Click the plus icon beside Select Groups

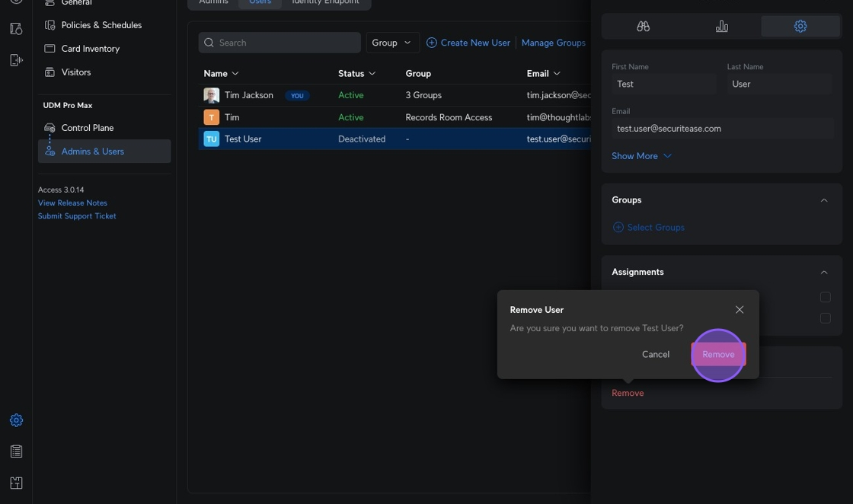click(618, 227)
